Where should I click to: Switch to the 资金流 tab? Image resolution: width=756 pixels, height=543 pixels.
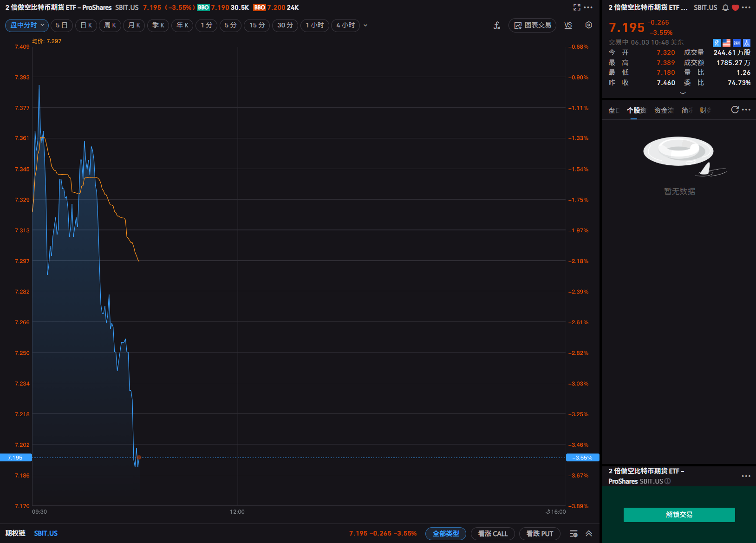pyautogui.click(x=664, y=110)
